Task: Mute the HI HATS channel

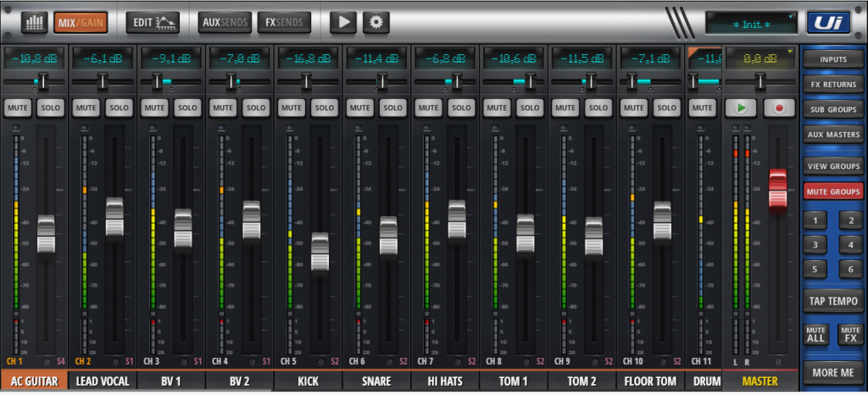Action: (428, 108)
